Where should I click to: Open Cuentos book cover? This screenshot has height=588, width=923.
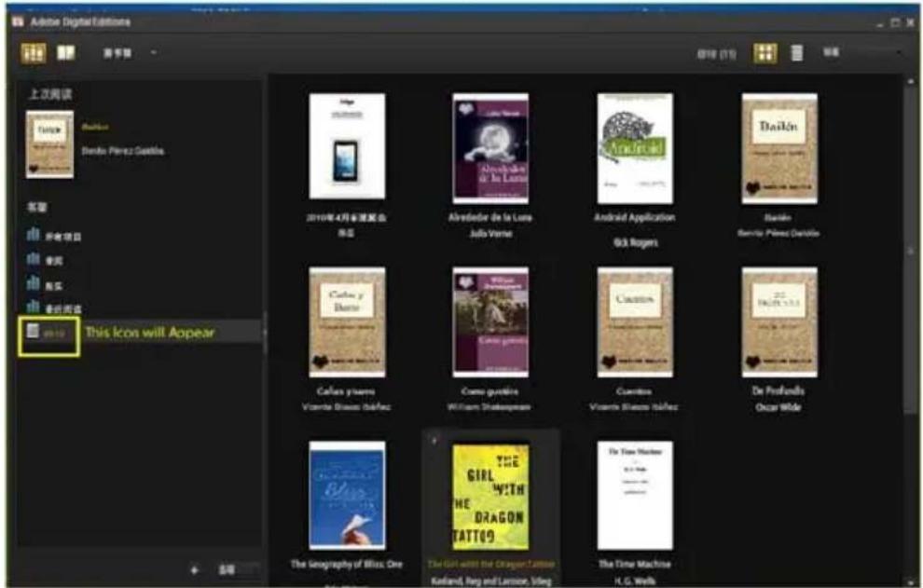click(x=635, y=322)
